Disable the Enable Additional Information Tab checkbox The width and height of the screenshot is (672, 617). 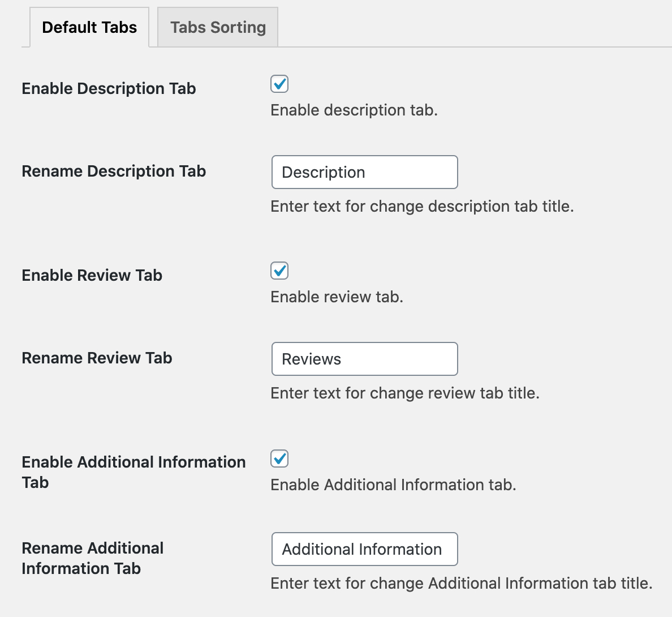(x=279, y=459)
